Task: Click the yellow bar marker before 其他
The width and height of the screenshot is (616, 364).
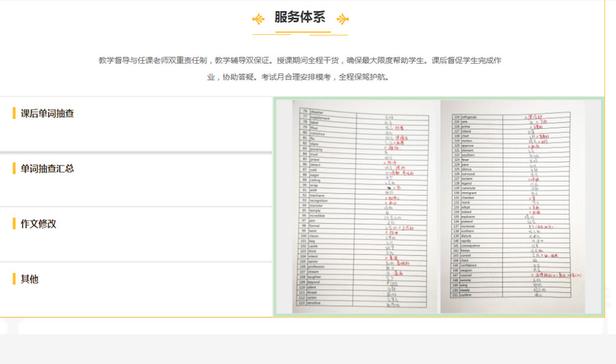Action: [x=14, y=279]
